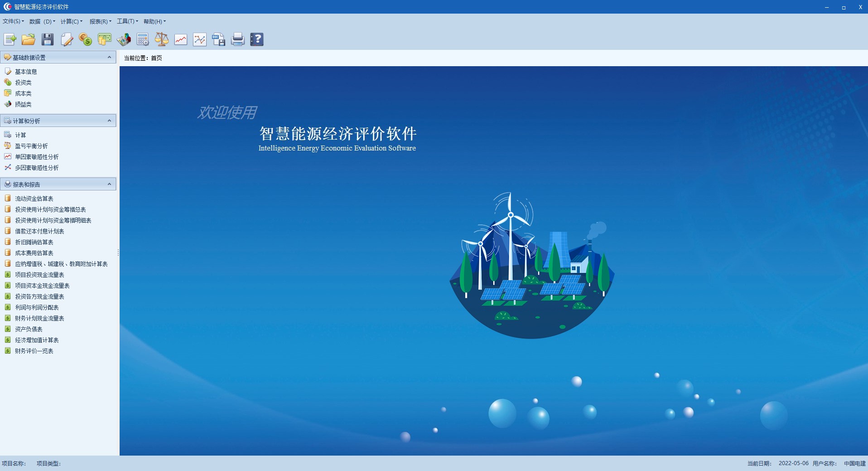Open help with the question mark icon

point(257,39)
